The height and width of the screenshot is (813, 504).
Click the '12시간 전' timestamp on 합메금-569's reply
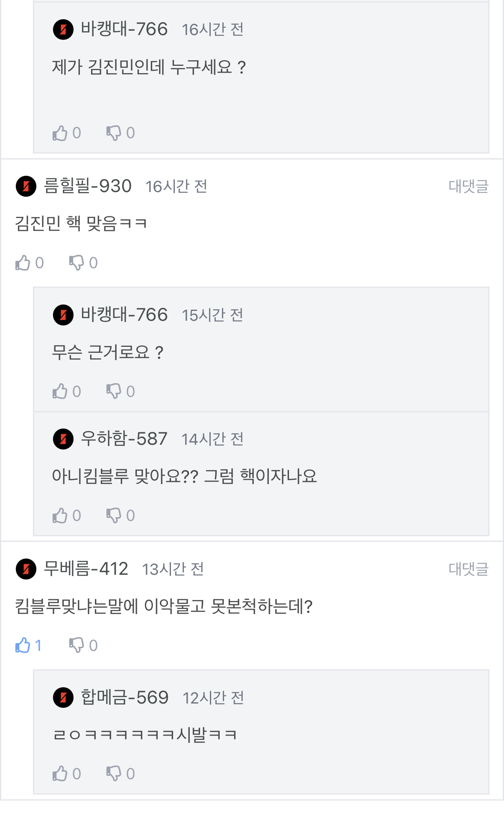point(213,698)
